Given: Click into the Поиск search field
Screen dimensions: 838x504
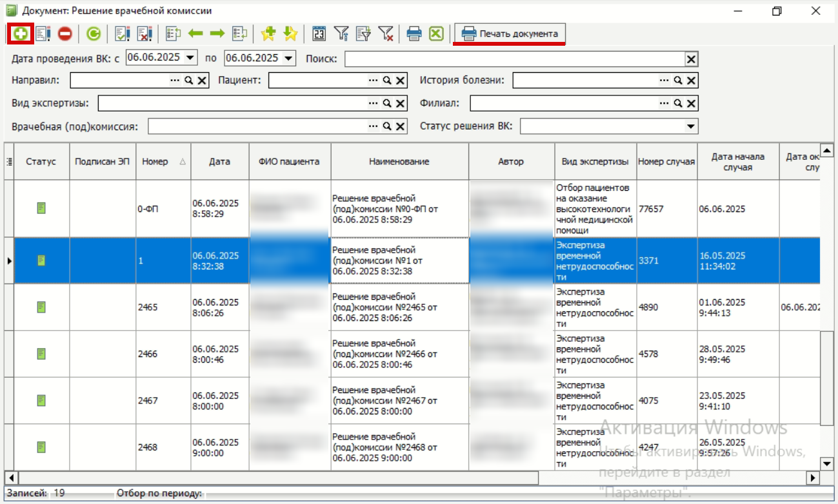Looking at the screenshot, I should point(515,59).
